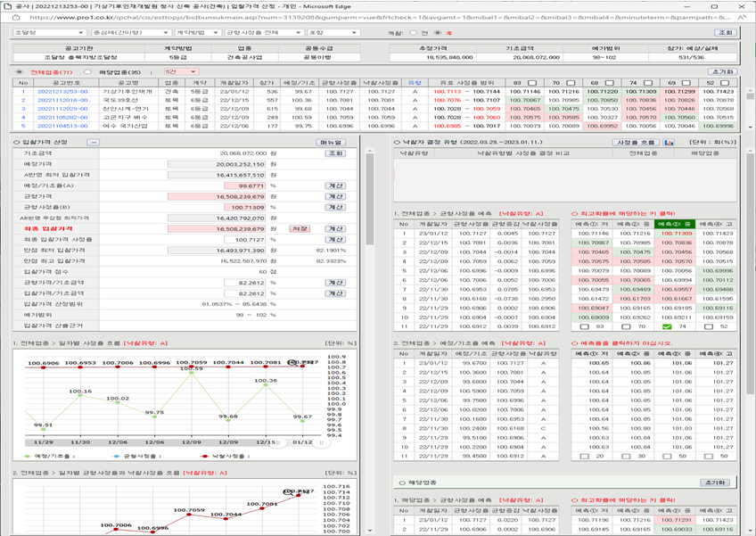Screen dimensions: 756x536
Task: Select the 개찰 전 radio option
Action: pos(411,33)
